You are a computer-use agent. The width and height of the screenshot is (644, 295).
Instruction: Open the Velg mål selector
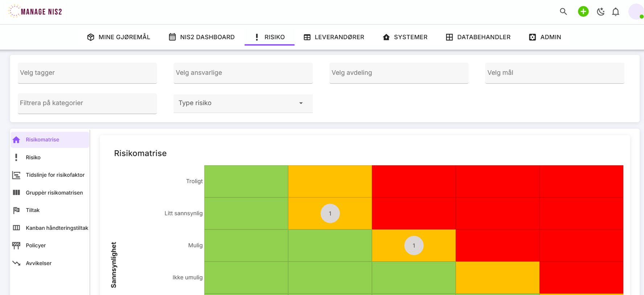pyautogui.click(x=554, y=73)
